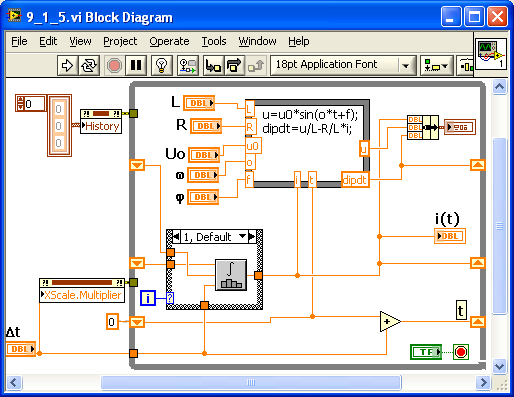Screen dimensions: 514x397
Task: Select the Add function node
Action: (390, 322)
